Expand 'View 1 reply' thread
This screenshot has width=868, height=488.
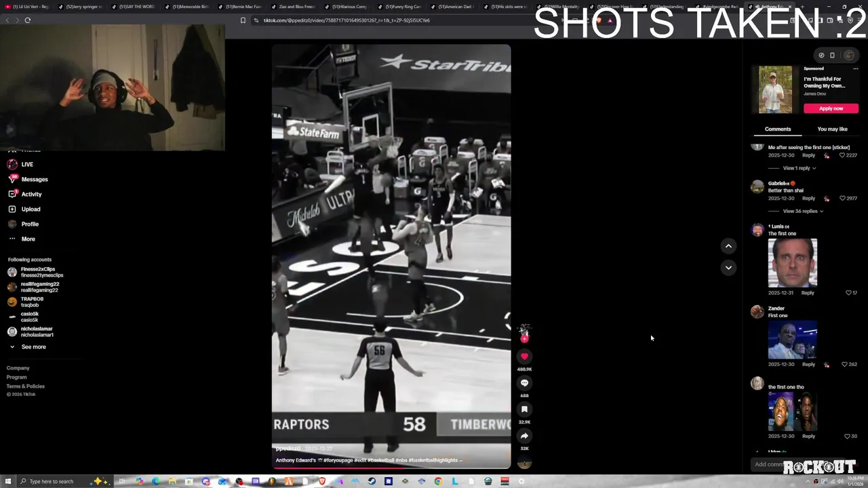[800, 168]
